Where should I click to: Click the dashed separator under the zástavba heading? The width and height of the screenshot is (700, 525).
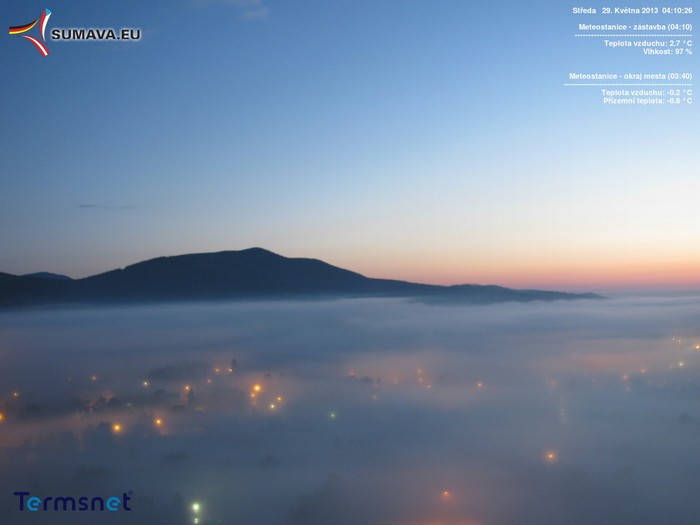(633, 35)
